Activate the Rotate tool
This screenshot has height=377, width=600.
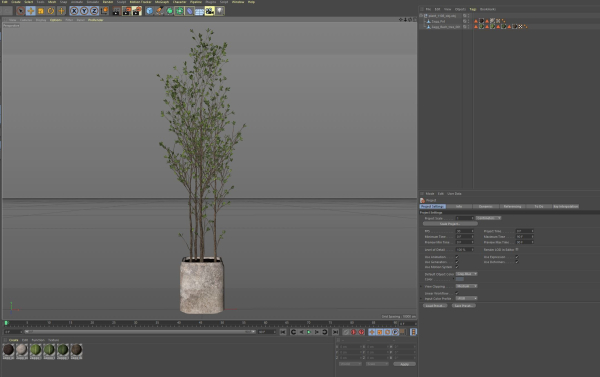coord(51,11)
